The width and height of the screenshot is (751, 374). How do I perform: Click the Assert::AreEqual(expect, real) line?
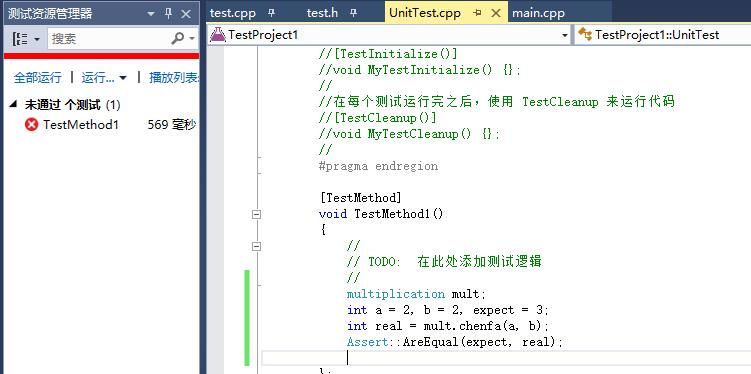click(x=455, y=342)
